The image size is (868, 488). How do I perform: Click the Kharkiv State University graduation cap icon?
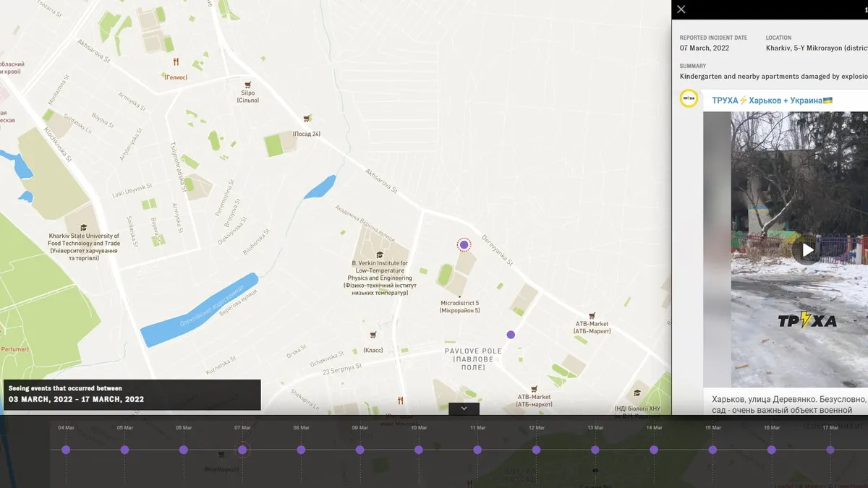[84, 228]
